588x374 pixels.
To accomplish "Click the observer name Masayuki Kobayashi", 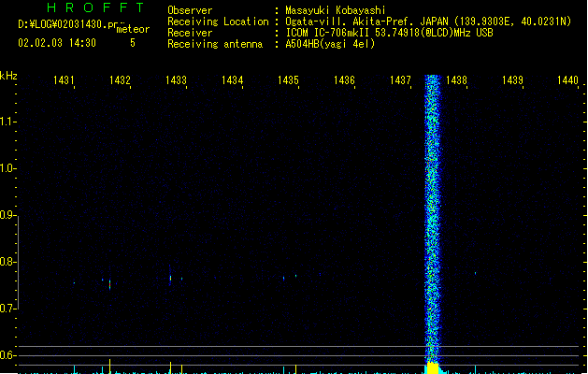I will coord(336,10).
